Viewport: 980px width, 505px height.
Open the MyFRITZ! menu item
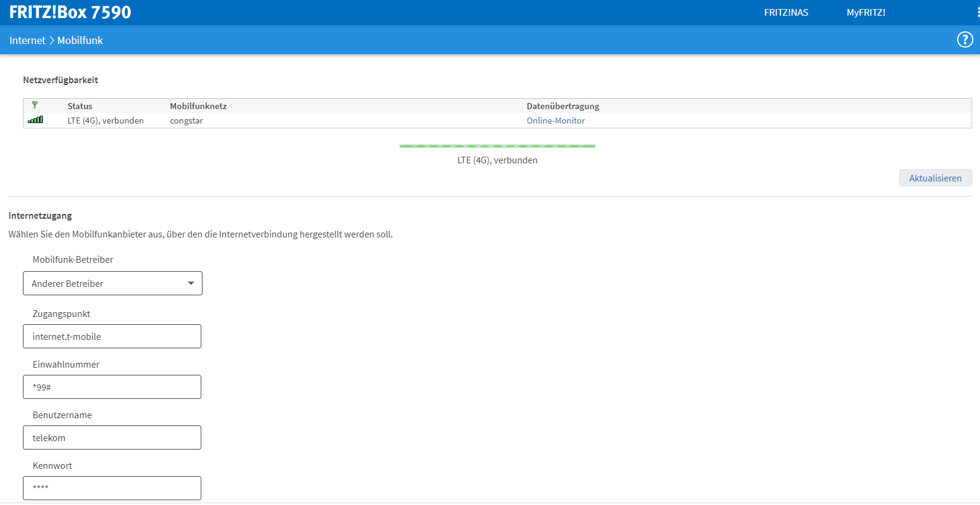point(865,13)
